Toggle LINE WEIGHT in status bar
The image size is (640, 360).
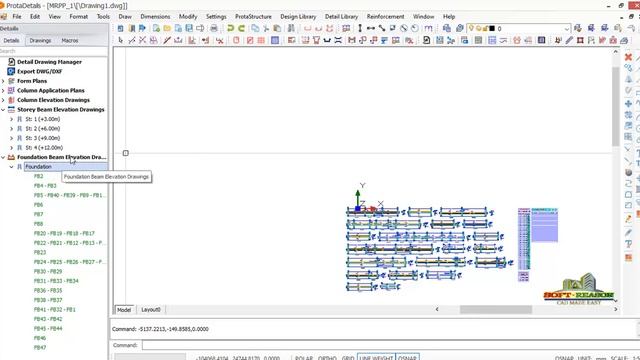(376, 358)
